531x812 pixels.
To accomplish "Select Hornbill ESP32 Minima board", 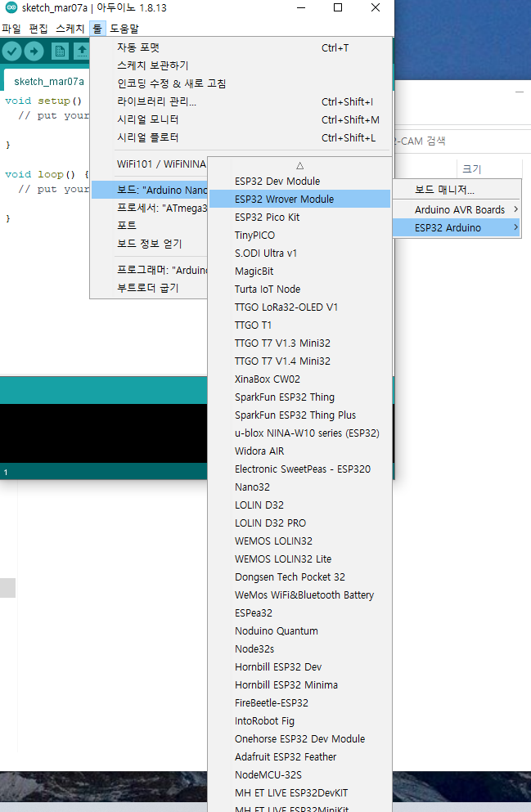I will [x=300, y=685].
